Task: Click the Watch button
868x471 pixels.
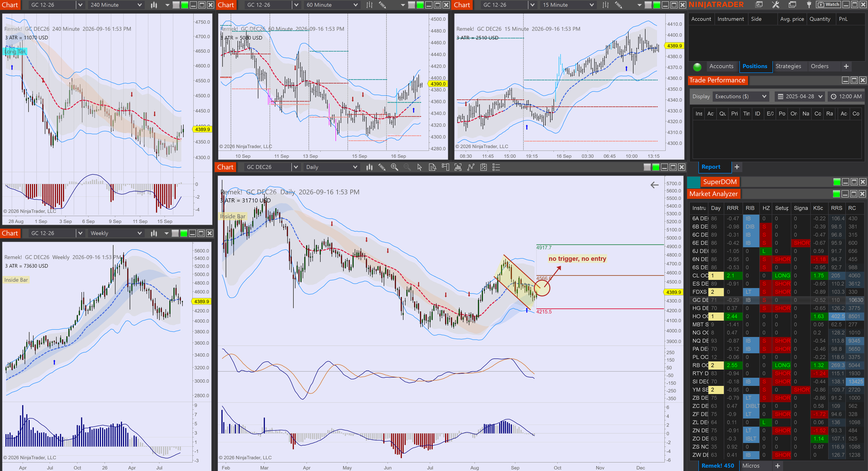Action: [x=829, y=5]
